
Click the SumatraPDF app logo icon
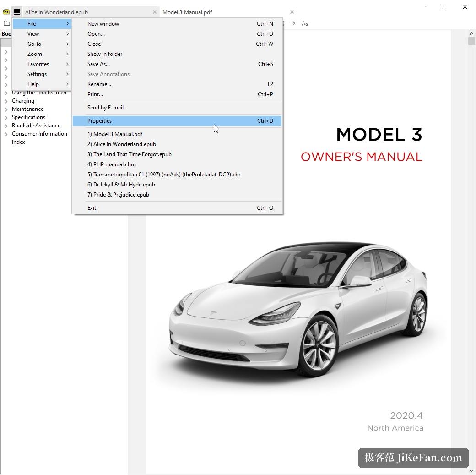[x=6, y=12]
